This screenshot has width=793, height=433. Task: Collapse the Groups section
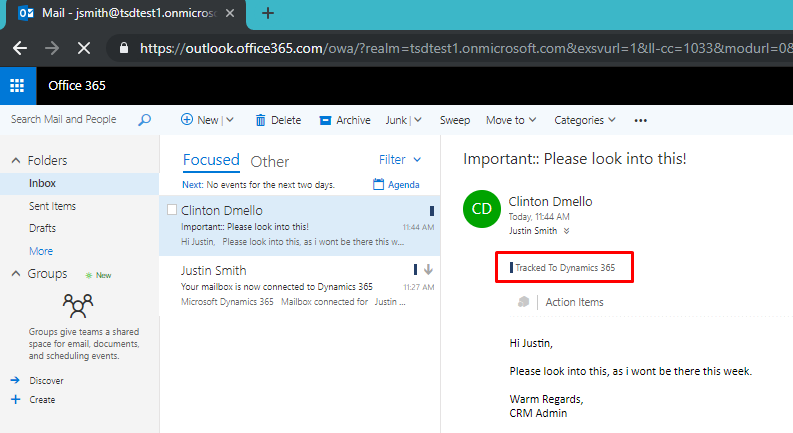(16, 274)
